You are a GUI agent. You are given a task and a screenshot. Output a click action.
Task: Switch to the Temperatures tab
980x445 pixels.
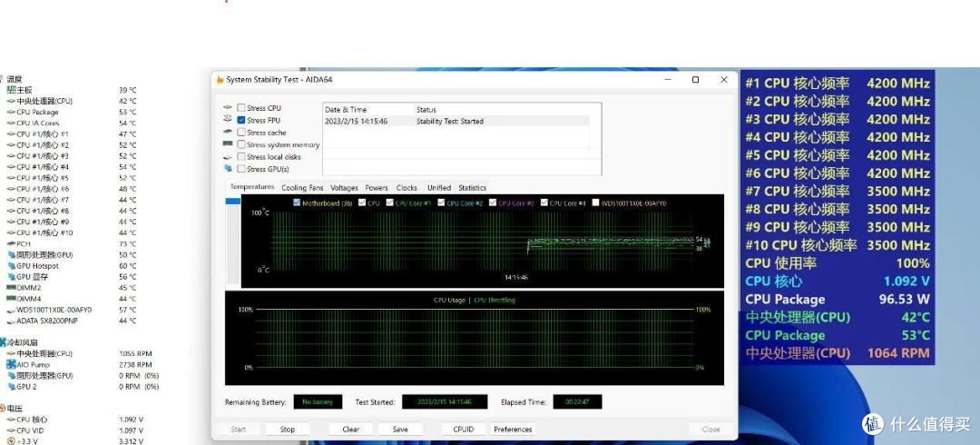(252, 186)
